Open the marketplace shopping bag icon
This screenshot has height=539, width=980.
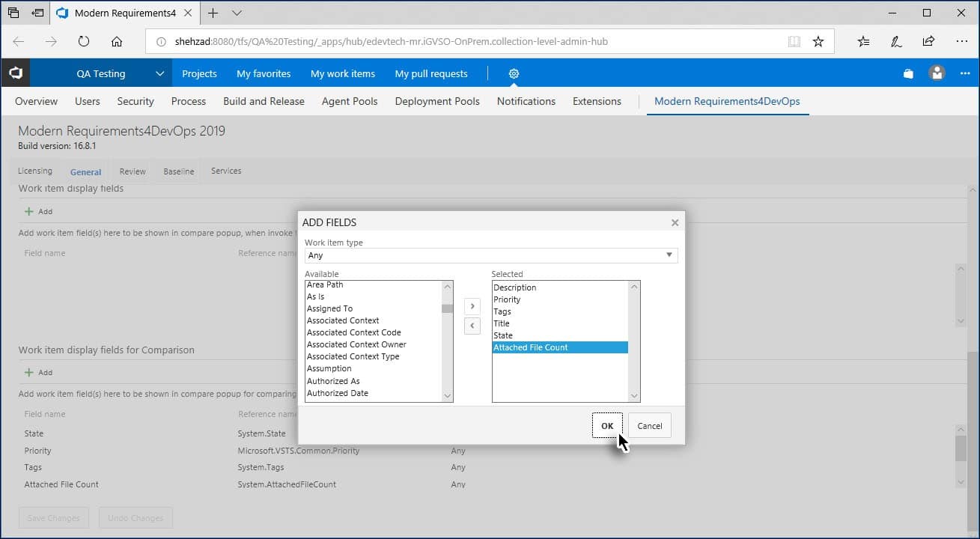[x=908, y=73]
